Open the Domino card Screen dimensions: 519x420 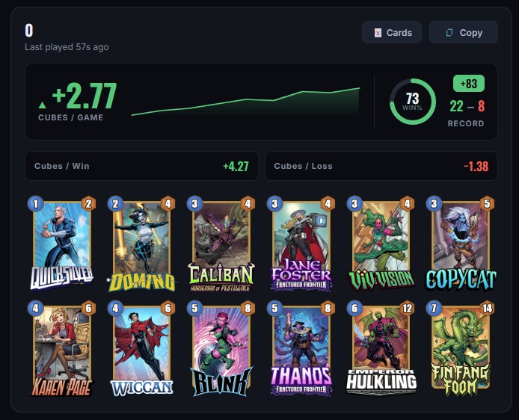141,244
